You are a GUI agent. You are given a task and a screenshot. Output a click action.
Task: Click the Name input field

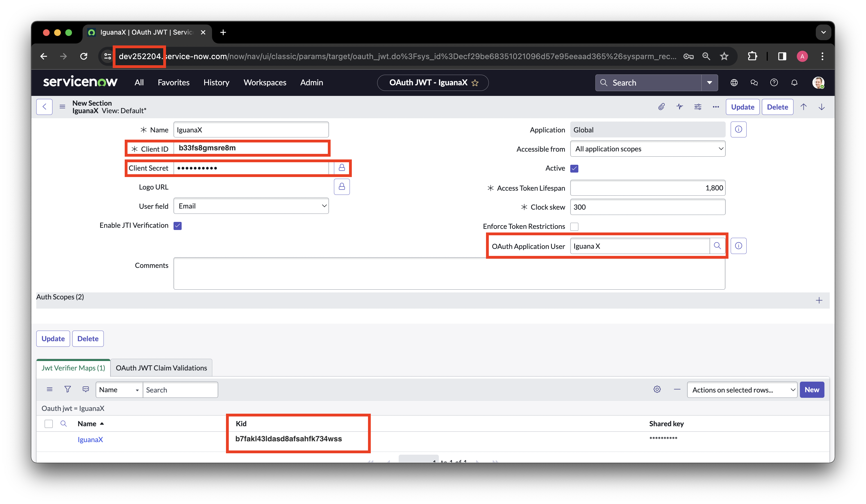pos(251,129)
